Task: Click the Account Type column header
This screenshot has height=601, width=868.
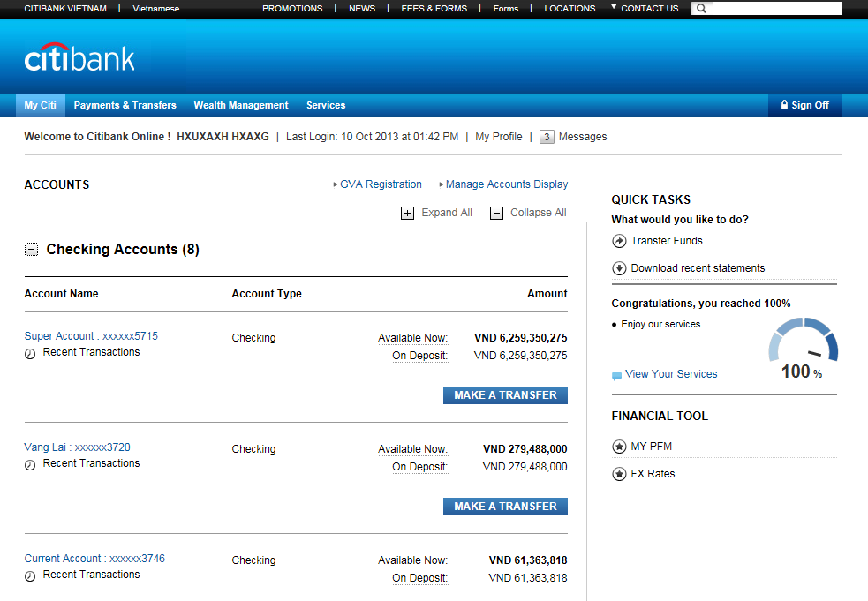Action: click(x=267, y=294)
